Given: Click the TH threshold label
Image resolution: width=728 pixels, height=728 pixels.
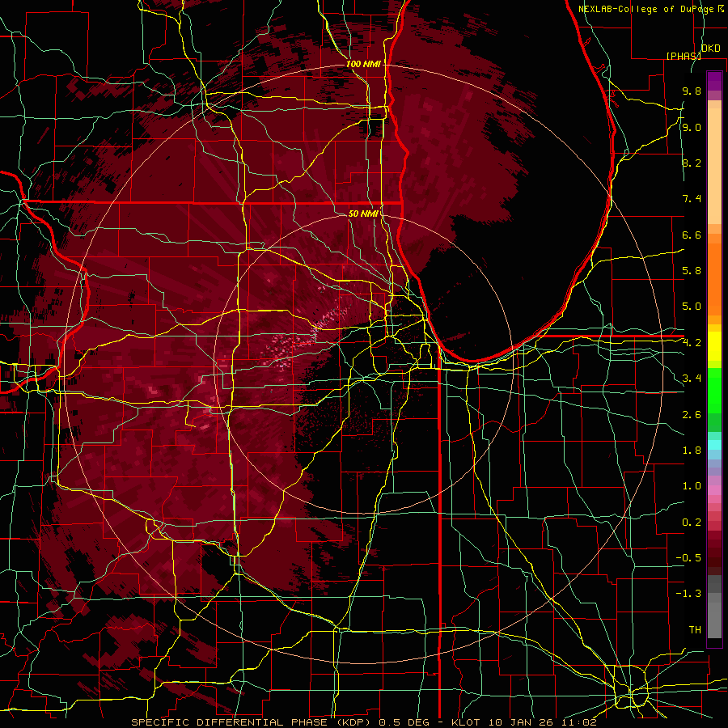Looking at the screenshot, I should (x=695, y=630).
